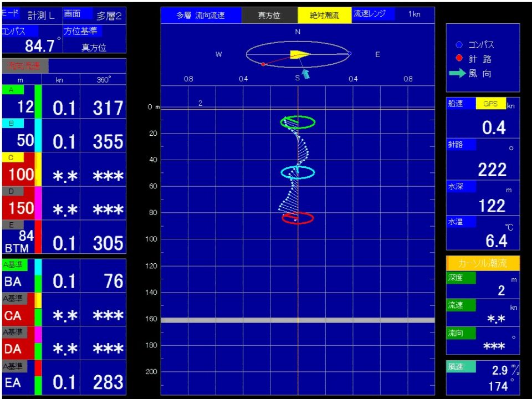Image resolution: width=532 pixels, height=399 pixels.
Task: Click the カーソル潮流 orange header button
Action: tap(483, 263)
